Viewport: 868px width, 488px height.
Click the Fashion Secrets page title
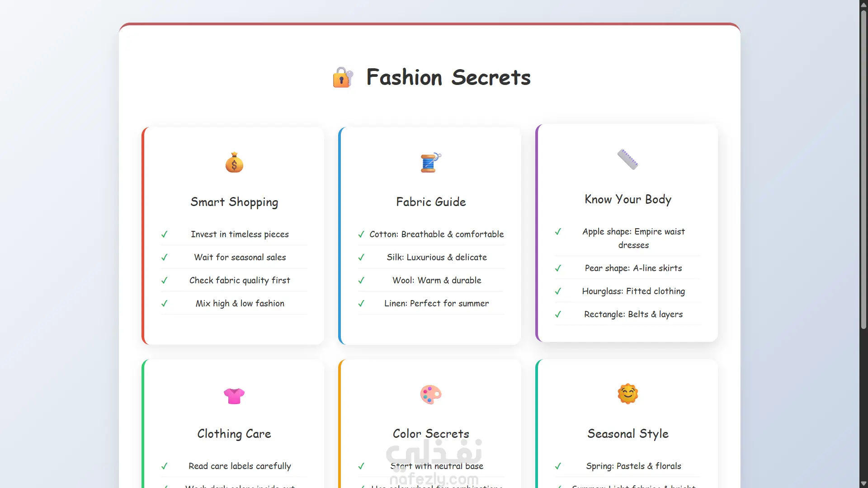tap(448, 77)
